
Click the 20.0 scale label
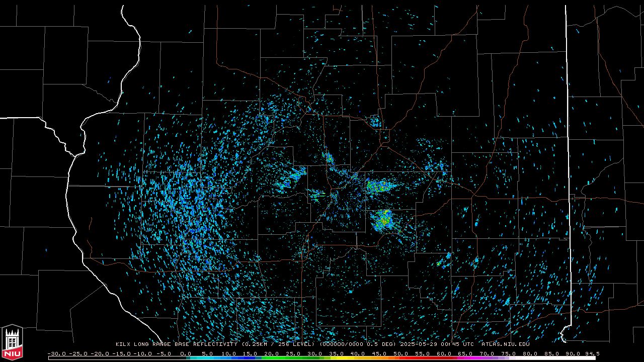click(x=272, y=354)
